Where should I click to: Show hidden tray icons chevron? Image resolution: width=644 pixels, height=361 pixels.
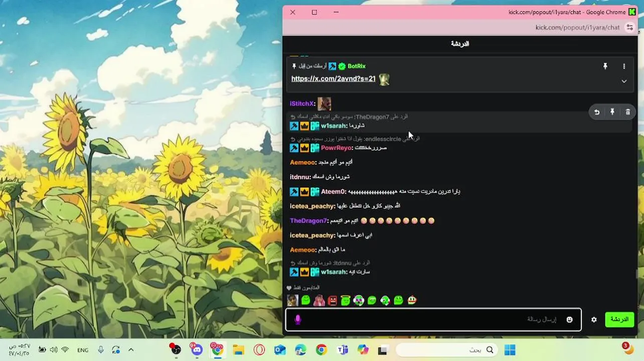131,350
